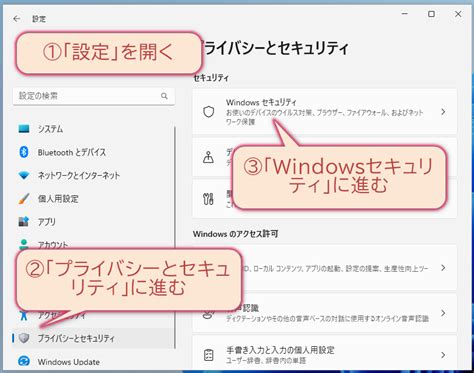The height and width of the screenshot is (373, 474).
Task: Maximize the Settings window
Action: click(431, 14)
